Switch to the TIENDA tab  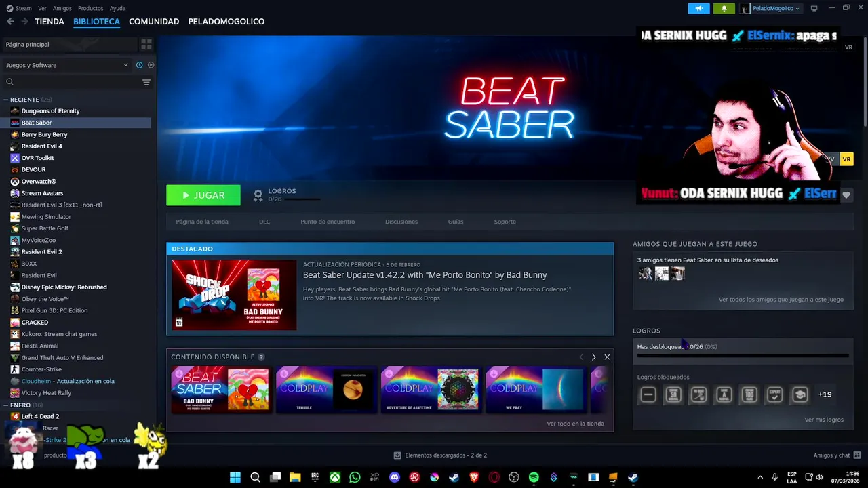tap(50, 22)
